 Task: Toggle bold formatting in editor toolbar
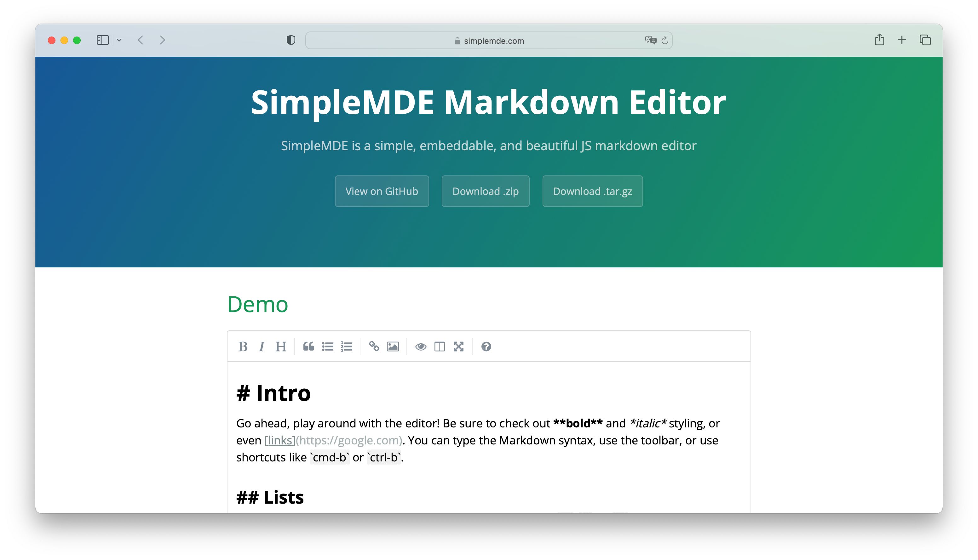(243, 346)
